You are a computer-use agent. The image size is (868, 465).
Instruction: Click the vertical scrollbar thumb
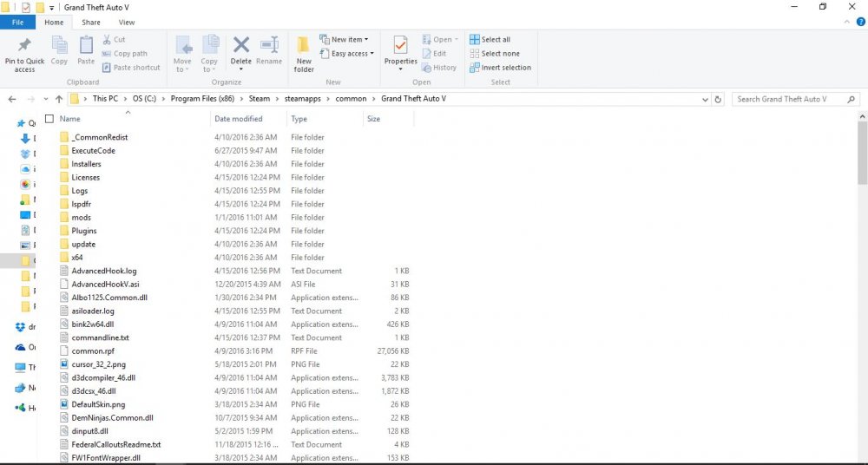click(863, 154)
